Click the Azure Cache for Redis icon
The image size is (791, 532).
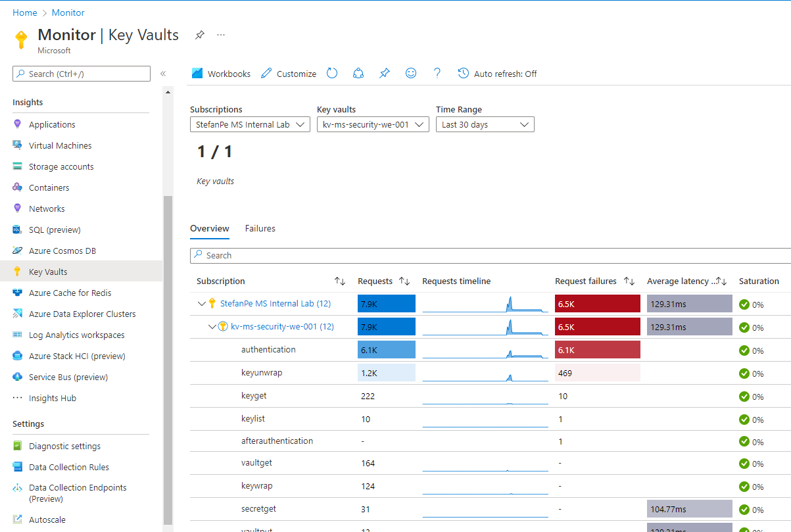click(18, 293)
